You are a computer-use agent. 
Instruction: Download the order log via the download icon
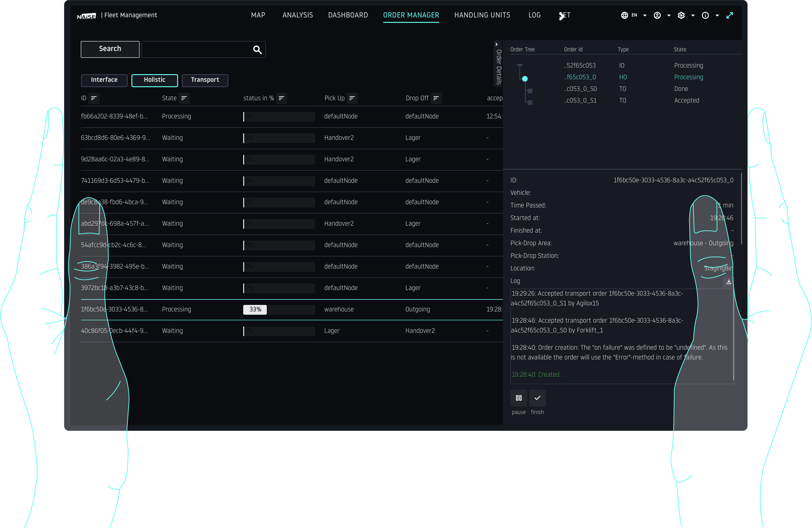pyautogui.click(x=728, y=282)
